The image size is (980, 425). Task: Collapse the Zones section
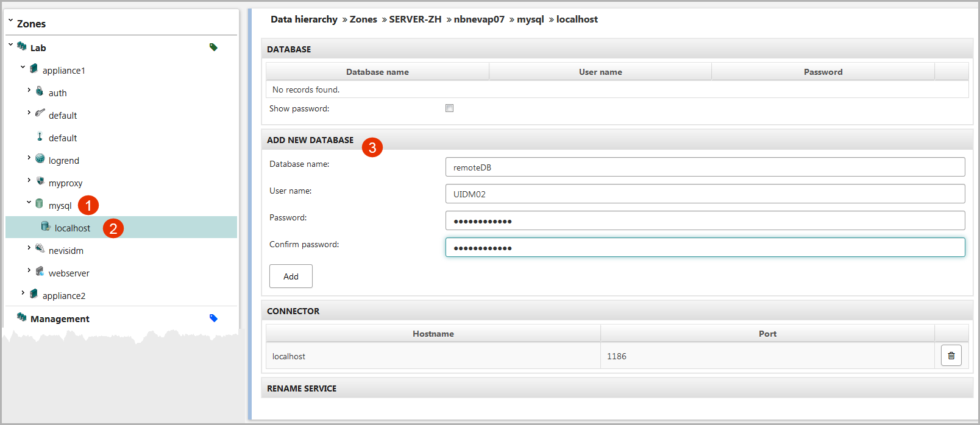tap(10, 21)
